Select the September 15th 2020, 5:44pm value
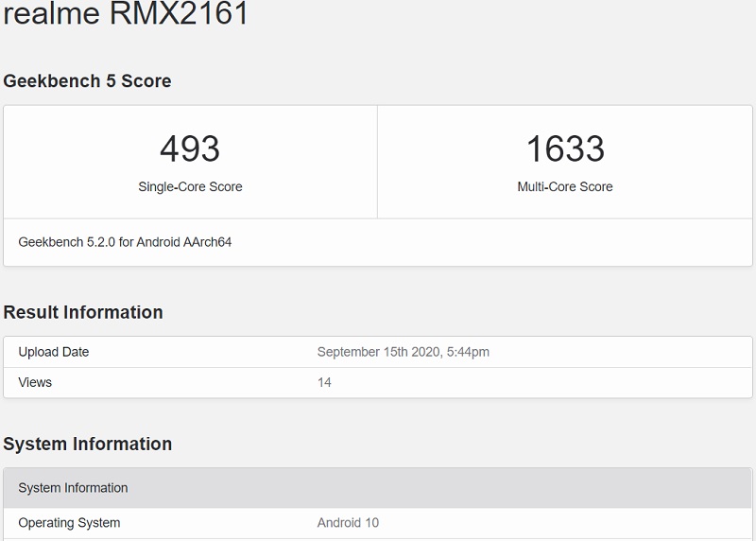756x541 pixels. (x=404, y=352)
